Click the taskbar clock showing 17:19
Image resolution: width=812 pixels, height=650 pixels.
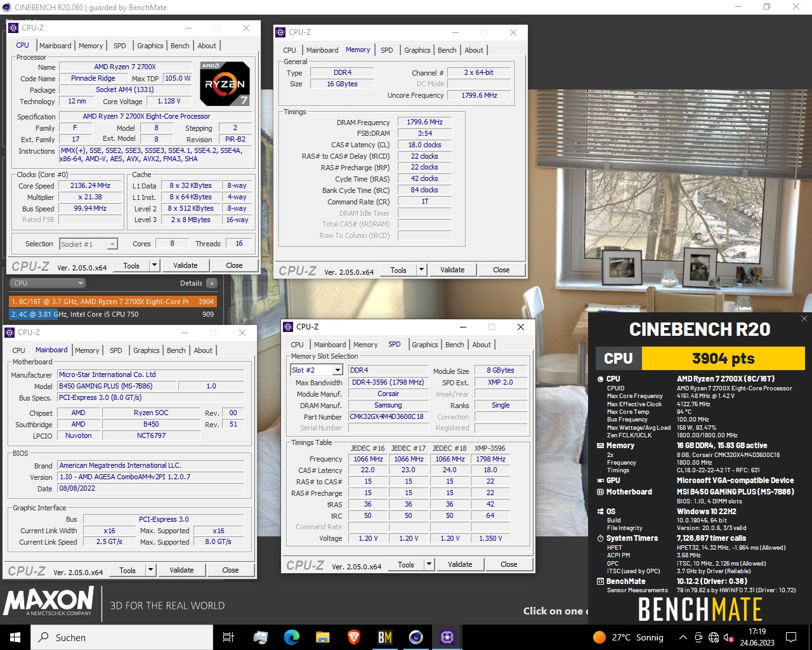[757, 637]
